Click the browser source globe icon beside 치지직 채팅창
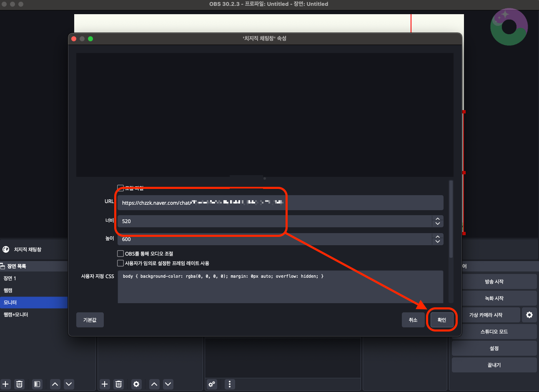This screenshot has height=392, width=539. point(6,249)
